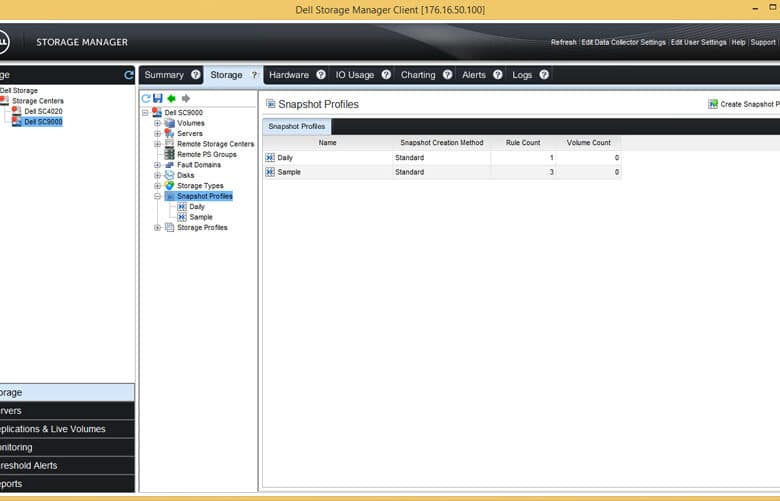Open help icon next to Hardware tab
Image resolution: width=780 pixels, height=501 pixels.
coord(321,75)
